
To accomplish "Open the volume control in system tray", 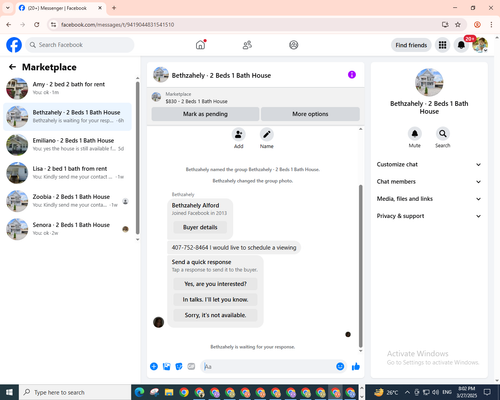I will (435, 392).
